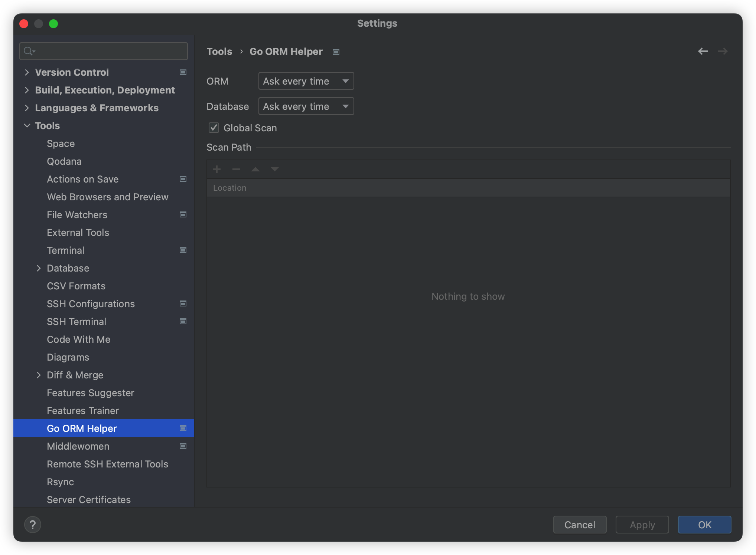Click the remove scan path minus icon
Screen dimensions: 756x555
[236, 169]
